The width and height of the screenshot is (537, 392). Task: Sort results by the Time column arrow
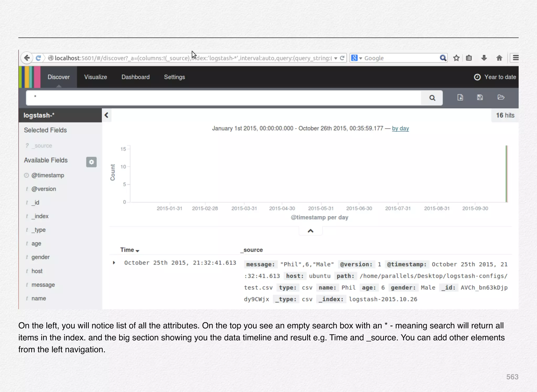coord(137,251)
